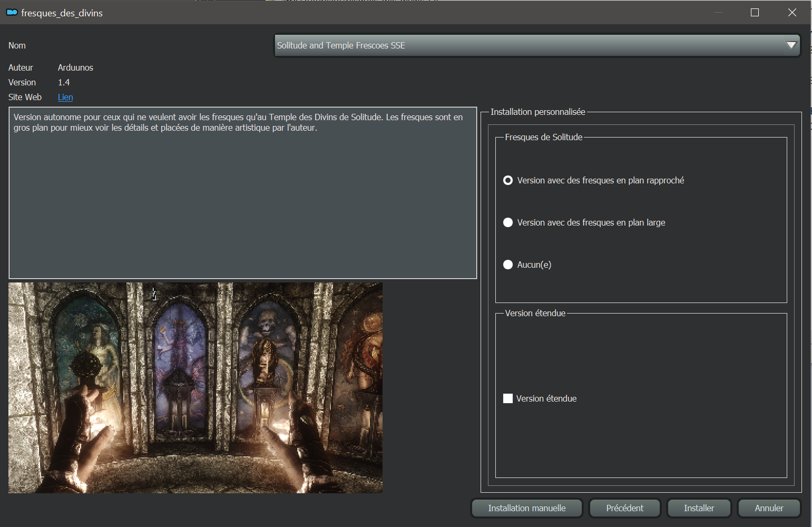Viewport: 812px width, 527px height.
Task: Open the Lien website link
Action: [65, 97]
